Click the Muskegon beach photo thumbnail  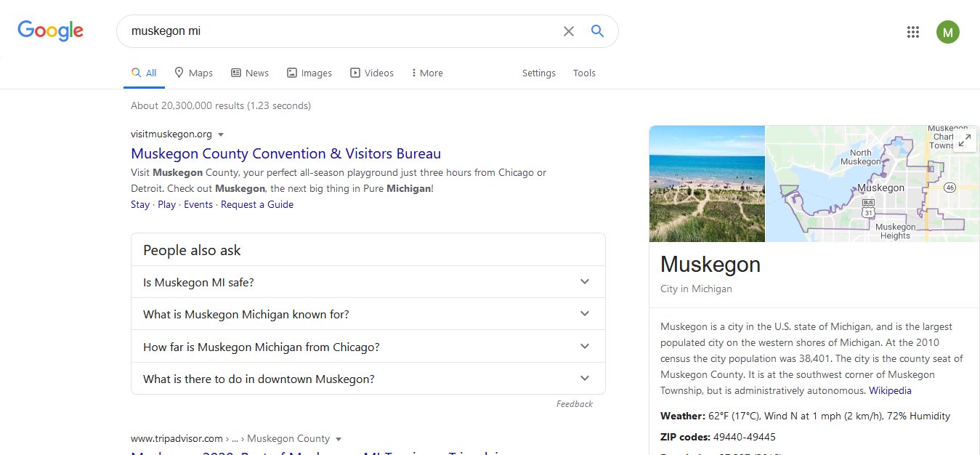pos(707,183)
